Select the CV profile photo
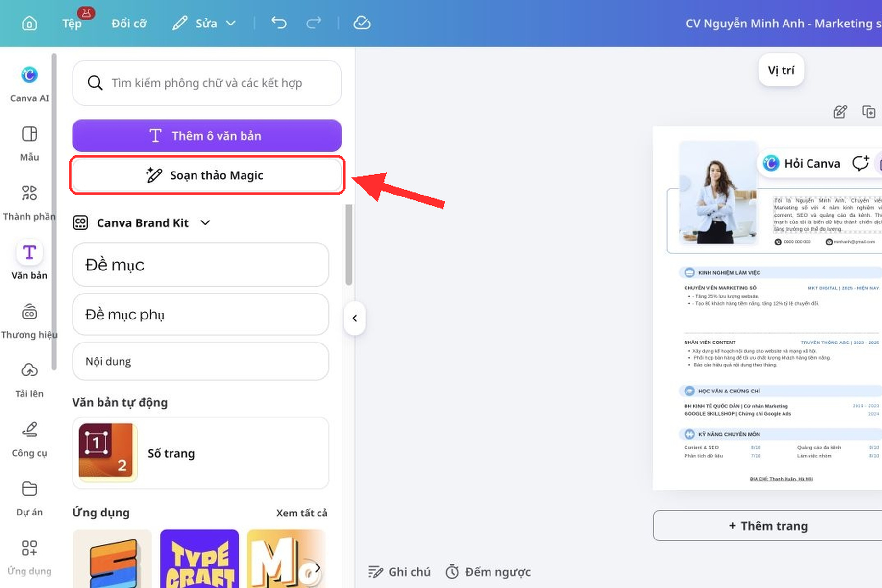Image resolution: width=882 pixels, height=588 pixels. click(718, 193)
